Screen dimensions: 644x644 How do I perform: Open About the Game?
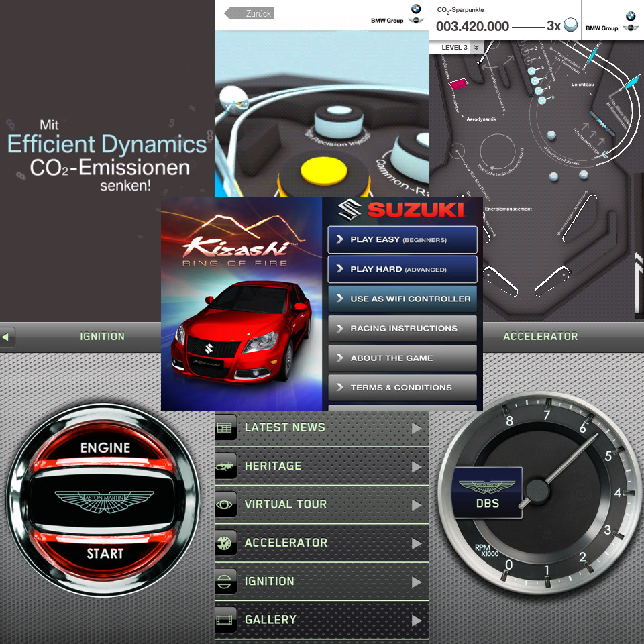(x=402, y=358)
